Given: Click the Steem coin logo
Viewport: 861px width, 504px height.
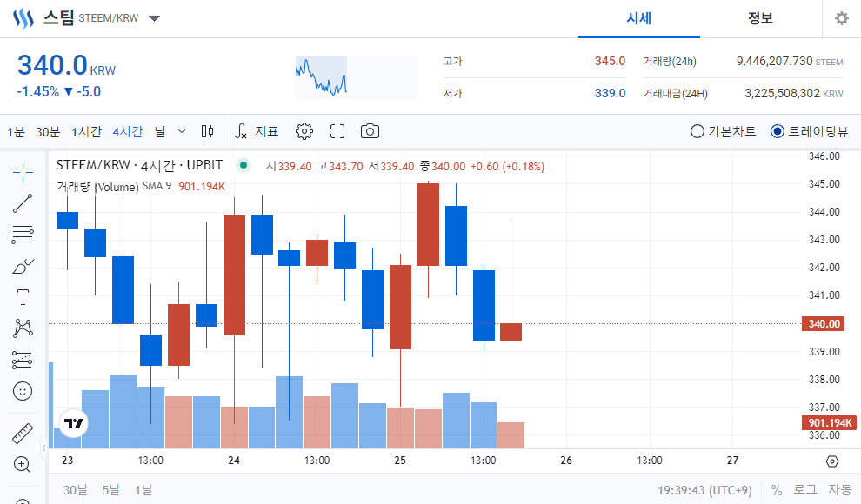Looking at the screenshot, I should 23,18.
